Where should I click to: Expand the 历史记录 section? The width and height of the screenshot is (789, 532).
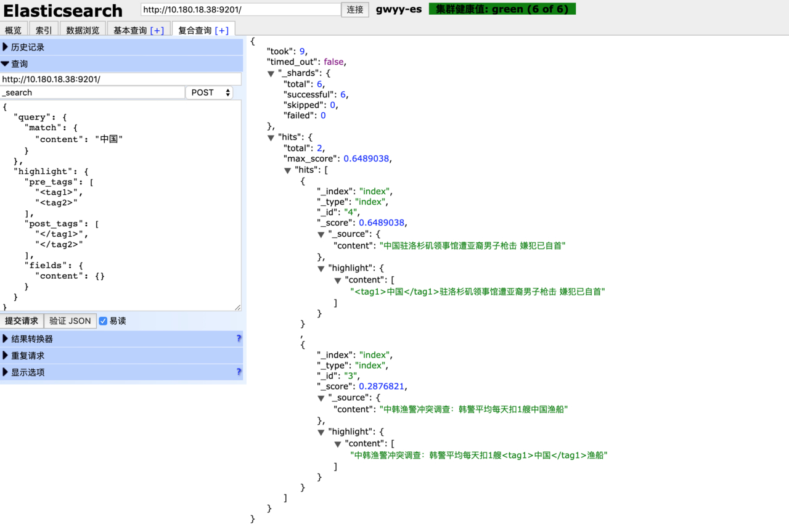click(x=121, y=47)
